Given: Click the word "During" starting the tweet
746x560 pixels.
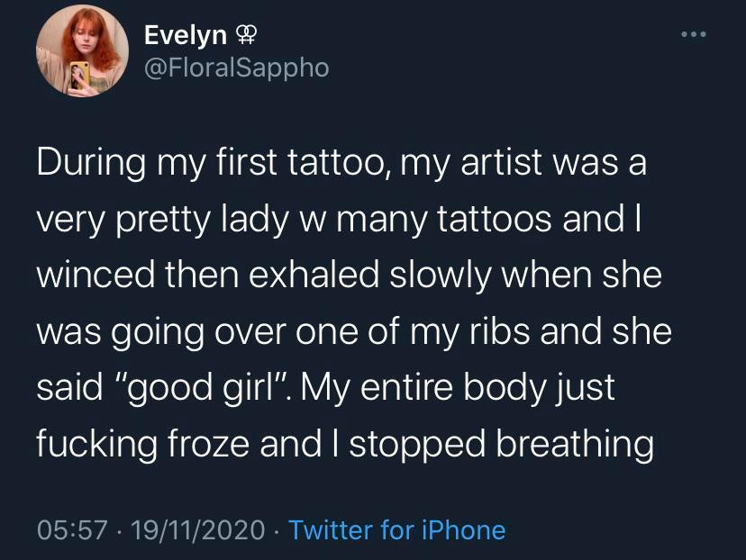Looking at the screenshot, I should (x=92, y=167).
